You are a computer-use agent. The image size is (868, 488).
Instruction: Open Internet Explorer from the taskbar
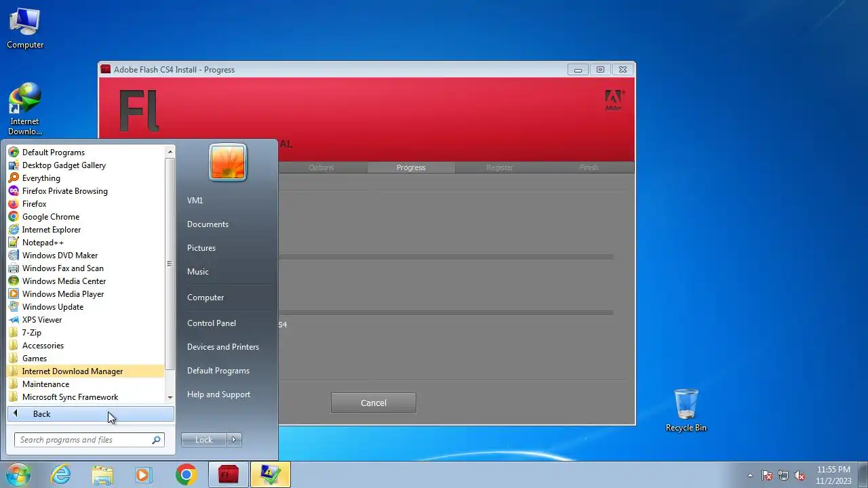(61, 474)
